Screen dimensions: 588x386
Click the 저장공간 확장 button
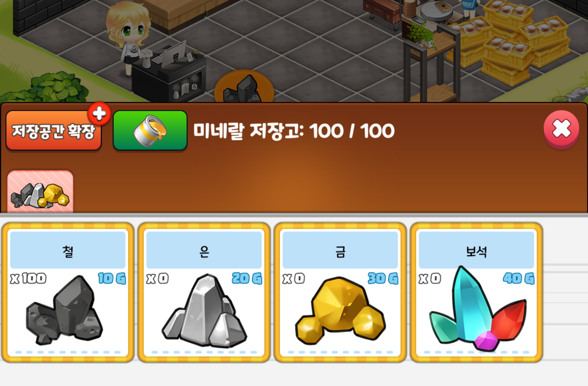click(x=54, y=130)
